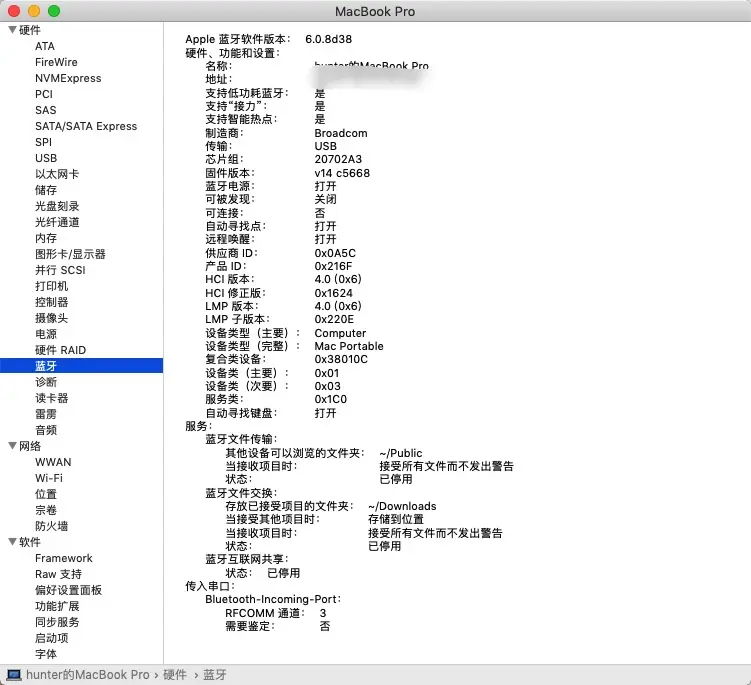
Task: Minimize the window with the yellow button
Action: click(34, 11)
